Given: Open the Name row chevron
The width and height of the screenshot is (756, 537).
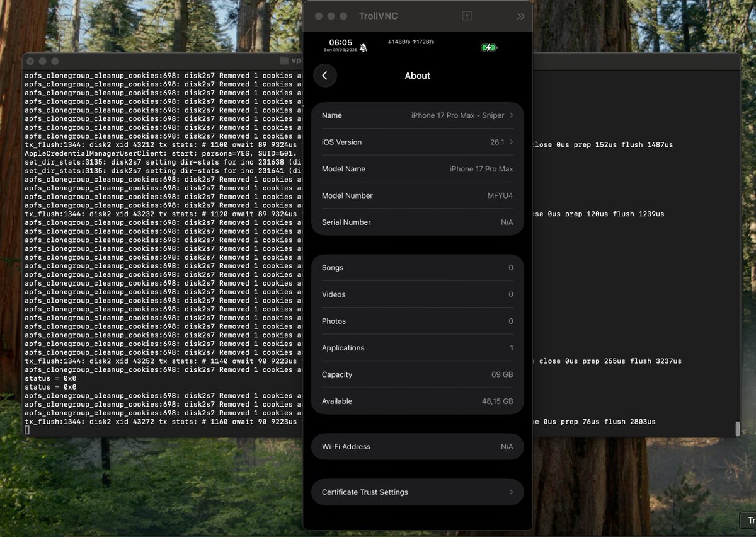Looking at the screenshot, I should (x=511, y=115).
